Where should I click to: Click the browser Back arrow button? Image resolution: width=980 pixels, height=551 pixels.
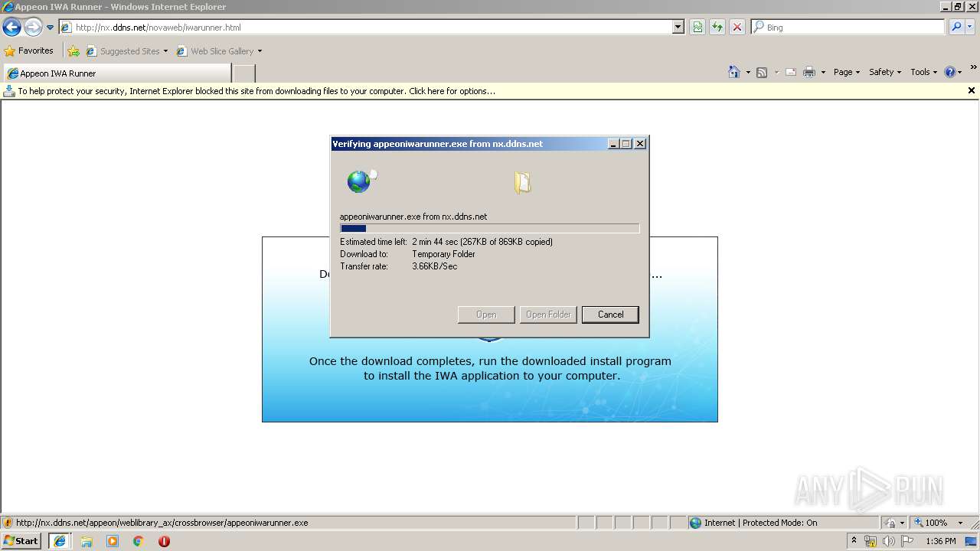11,28
